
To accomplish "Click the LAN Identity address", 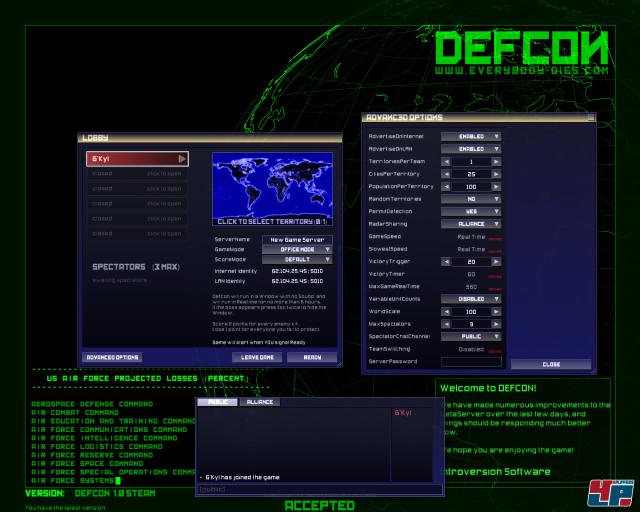I will 297,281.
